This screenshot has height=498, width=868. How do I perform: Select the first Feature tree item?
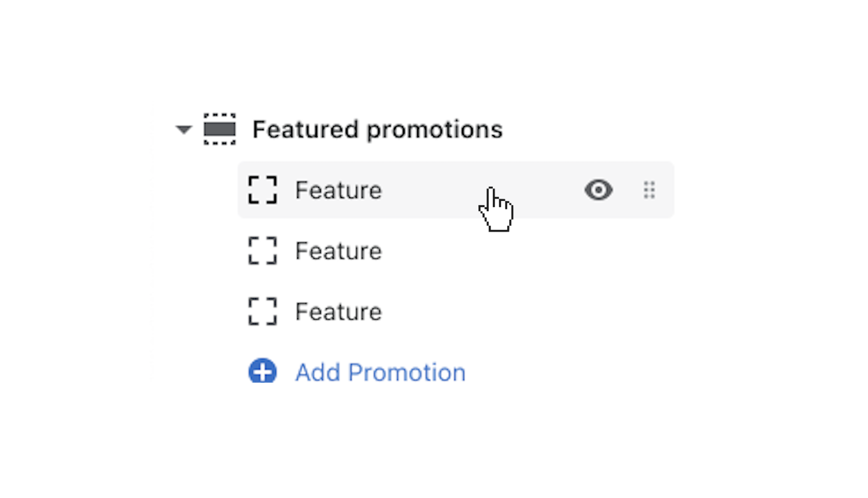point(338,190)
